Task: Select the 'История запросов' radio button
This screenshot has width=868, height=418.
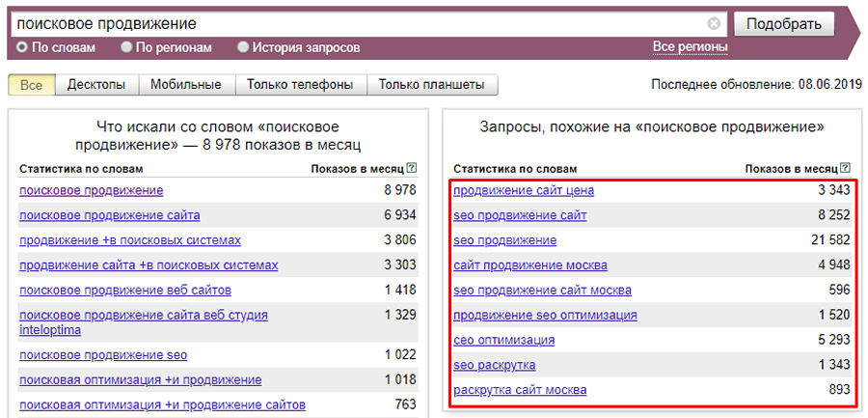Action: tap(243, 47)
